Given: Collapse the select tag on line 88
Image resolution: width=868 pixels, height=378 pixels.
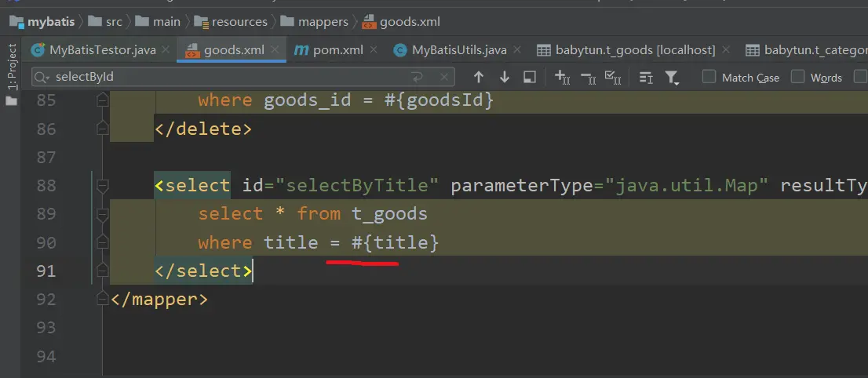Looking at the screenshot, I should pyautogui.click(x=101, y=186).
